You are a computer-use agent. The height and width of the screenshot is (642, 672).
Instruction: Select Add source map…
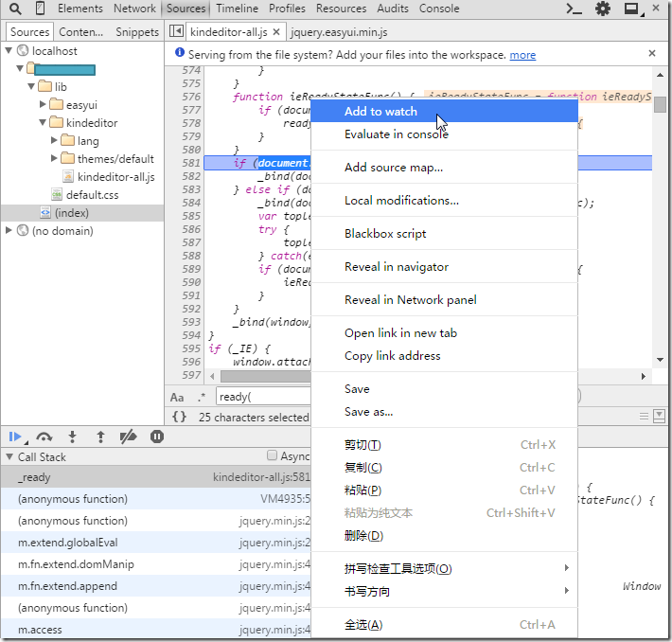pos(445,168)
